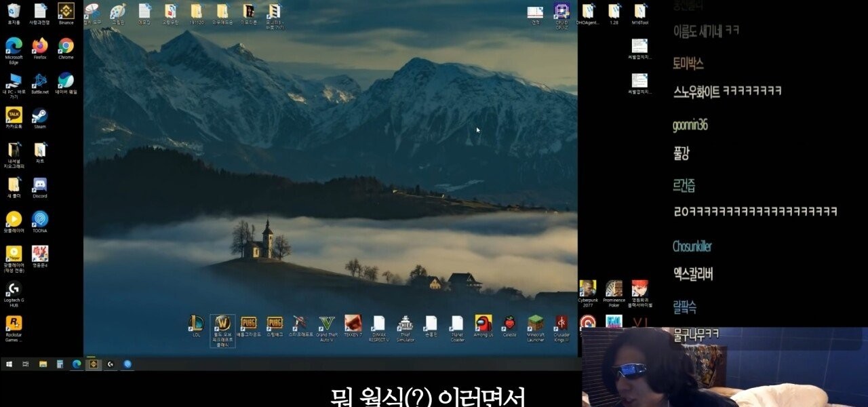Select the Logitech G HUB shortcut
The image size is (868, 407).
pos(14,289)
